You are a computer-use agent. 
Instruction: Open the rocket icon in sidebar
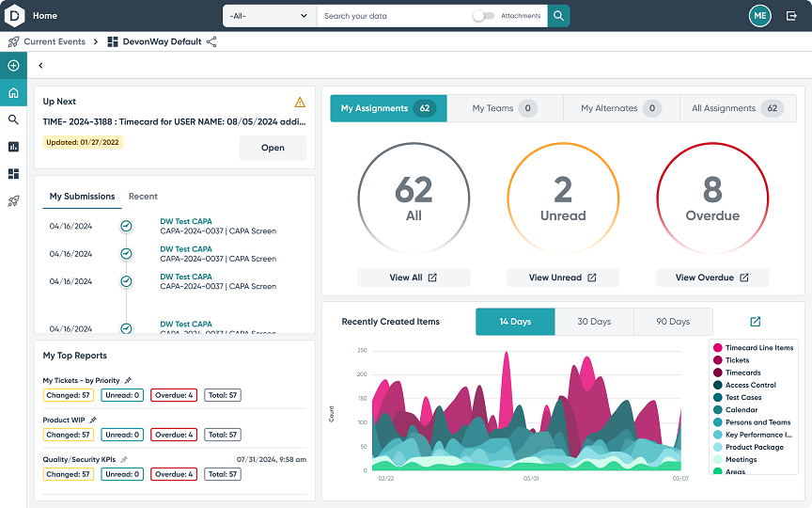[13, 201]
